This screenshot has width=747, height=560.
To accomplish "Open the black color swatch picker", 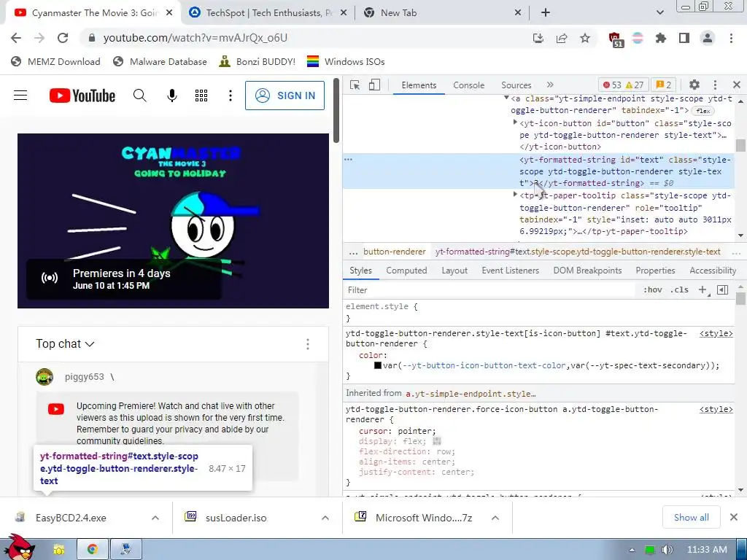I will tap(378, 366).
